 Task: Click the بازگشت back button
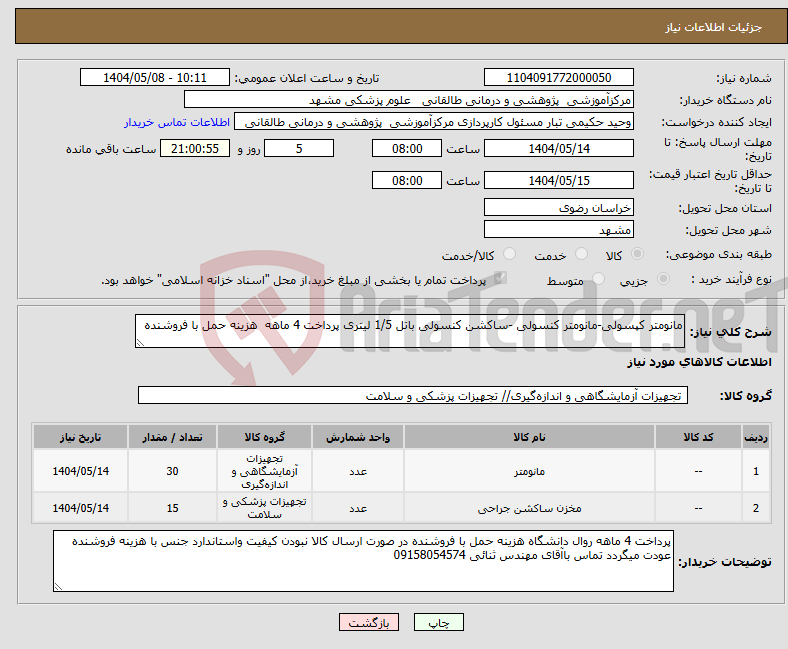pyautogui.click(x=369, y=622)
